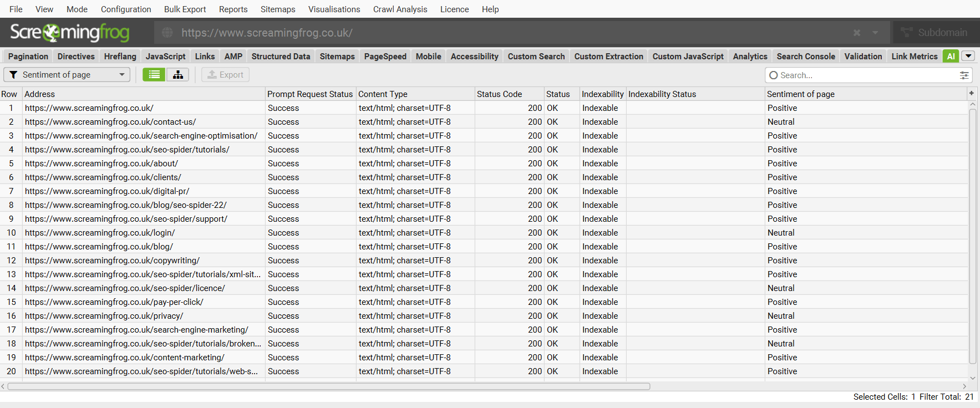Click row number 20
The height and width of the screenshot is (408, 980).
[11, 371]
